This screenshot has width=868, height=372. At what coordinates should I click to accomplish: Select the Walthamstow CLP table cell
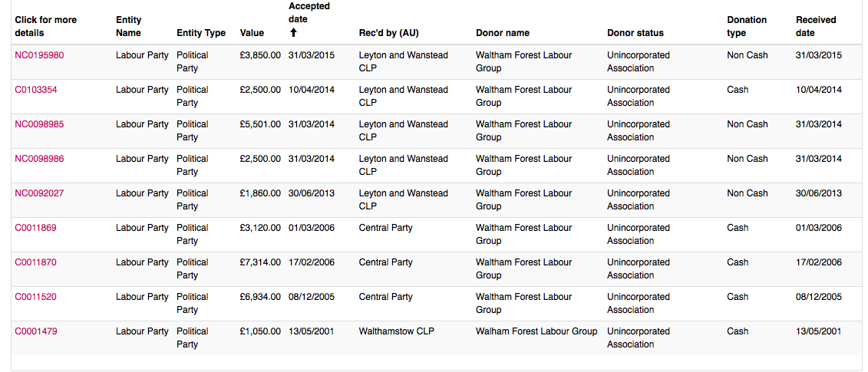click(x=396, y=331)
